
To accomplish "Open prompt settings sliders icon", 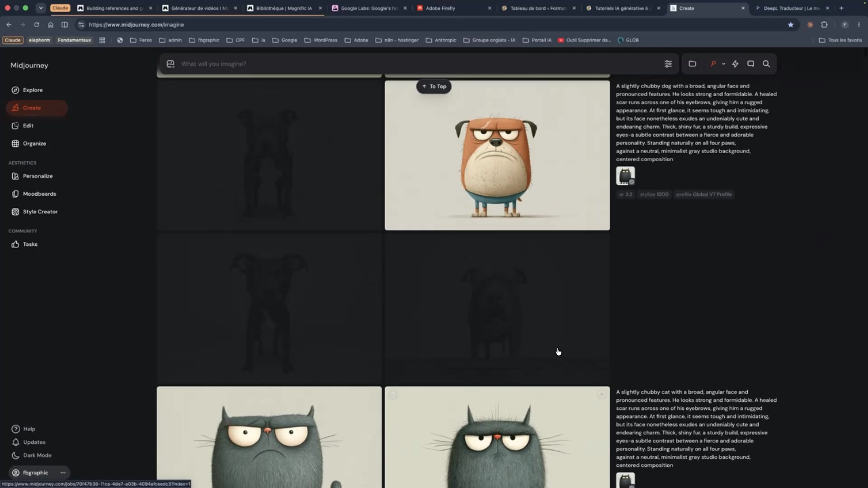I will [x=668, y=64].
